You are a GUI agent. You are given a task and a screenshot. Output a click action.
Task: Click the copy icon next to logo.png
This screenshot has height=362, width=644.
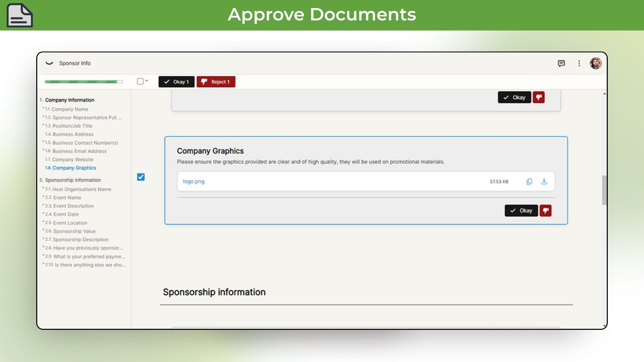[x=529, y=181]
